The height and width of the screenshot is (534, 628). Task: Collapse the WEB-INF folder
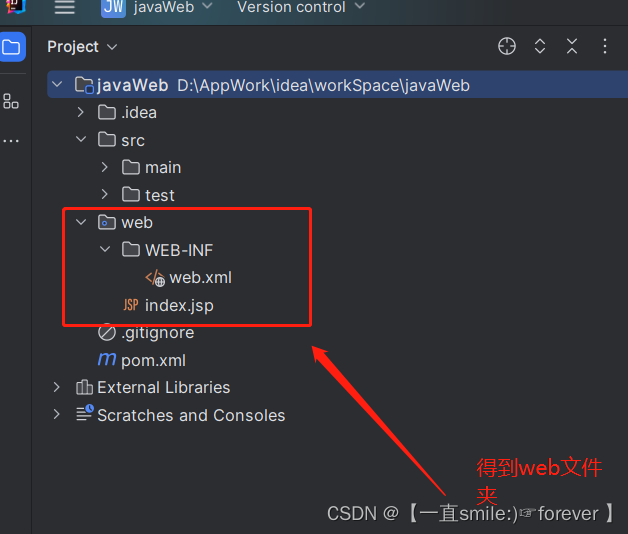click(105, 249)
